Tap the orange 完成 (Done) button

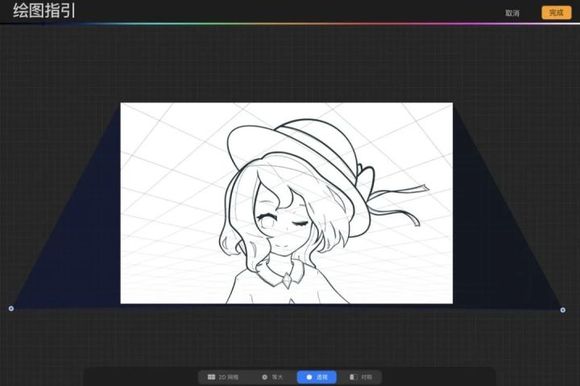tap(556, 13)
